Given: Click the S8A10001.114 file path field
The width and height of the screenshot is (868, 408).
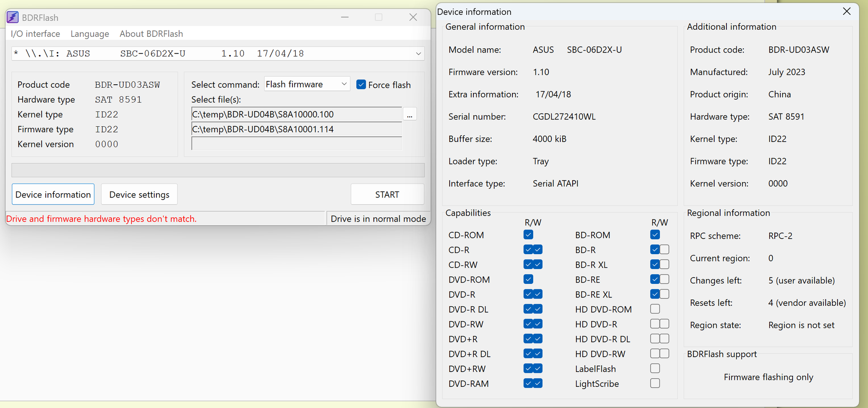Looking at the screenshot, I should (x=296, y=129).
